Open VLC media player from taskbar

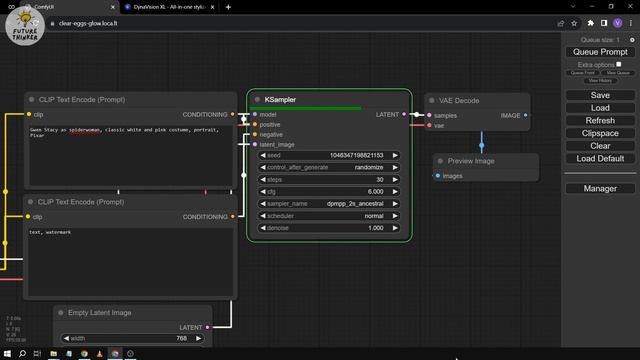click(x=100, y=353)
